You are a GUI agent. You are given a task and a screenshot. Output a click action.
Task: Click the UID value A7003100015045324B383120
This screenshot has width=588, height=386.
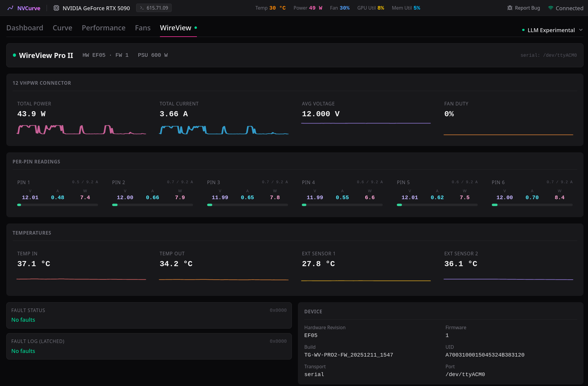tap(485, 355)
